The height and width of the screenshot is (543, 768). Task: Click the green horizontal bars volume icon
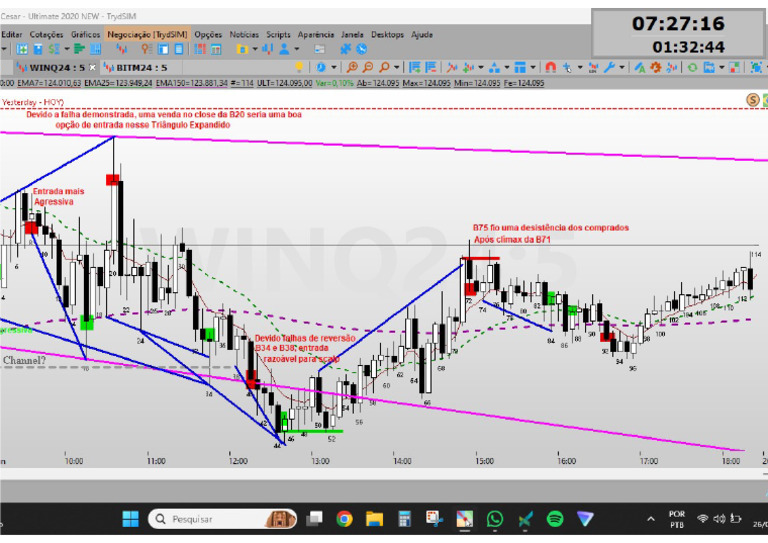79,49
